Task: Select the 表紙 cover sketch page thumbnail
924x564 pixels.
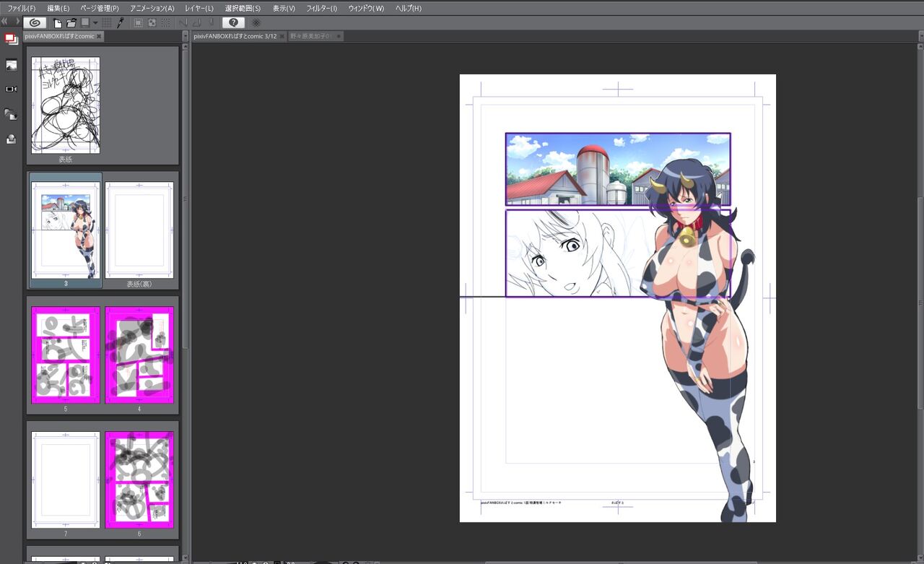Action: click(66, 105)
